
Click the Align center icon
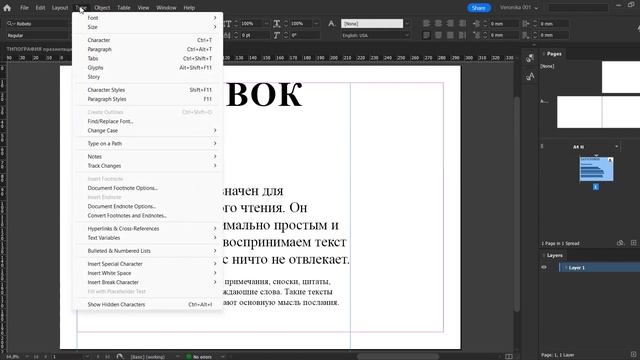[x=438, y=24]
